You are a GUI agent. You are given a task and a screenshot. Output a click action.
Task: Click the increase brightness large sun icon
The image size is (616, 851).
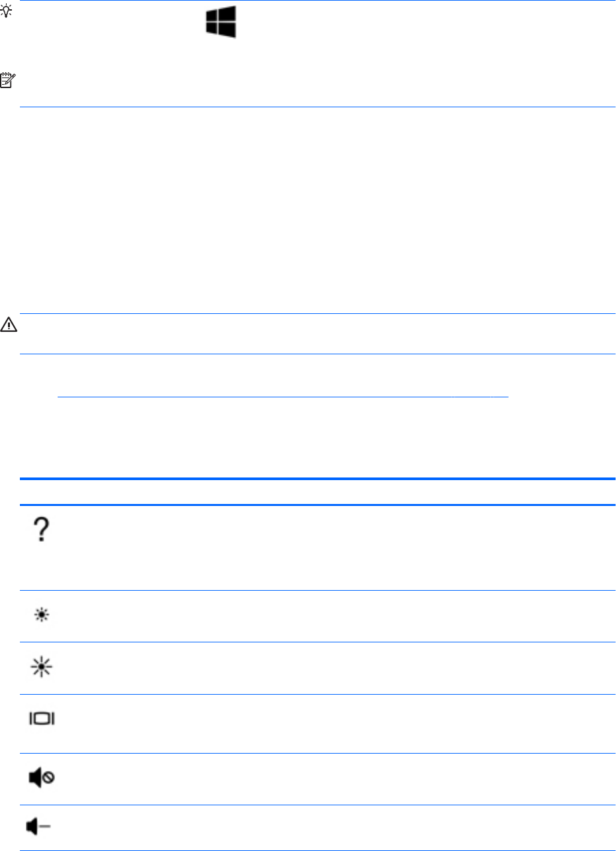(x=41, y=668)
